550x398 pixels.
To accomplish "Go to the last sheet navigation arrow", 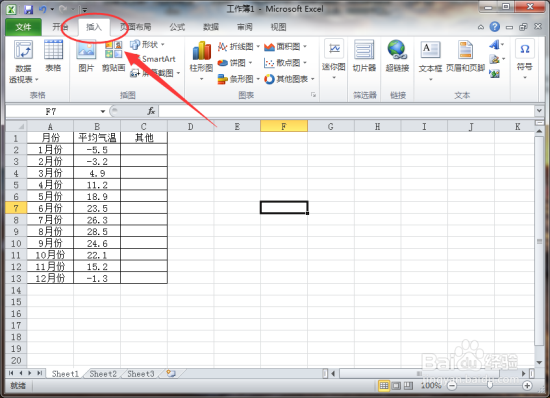I will coord(40,373).
